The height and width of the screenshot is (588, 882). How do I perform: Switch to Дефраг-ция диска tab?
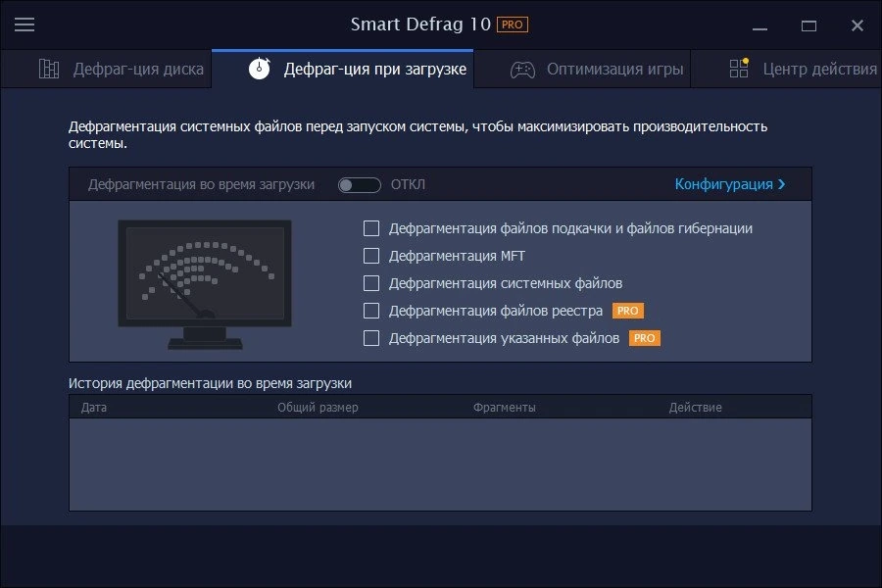106,70
